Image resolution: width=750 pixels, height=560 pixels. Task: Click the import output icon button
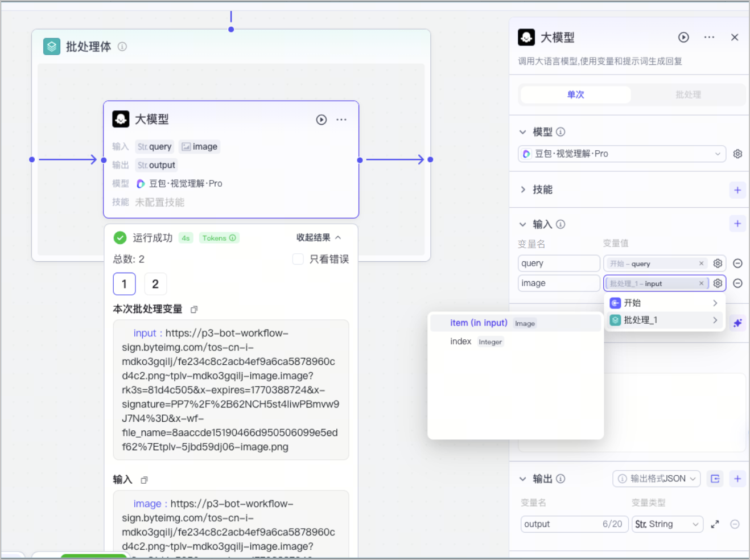pyautogui.click(x=715, y=479)
